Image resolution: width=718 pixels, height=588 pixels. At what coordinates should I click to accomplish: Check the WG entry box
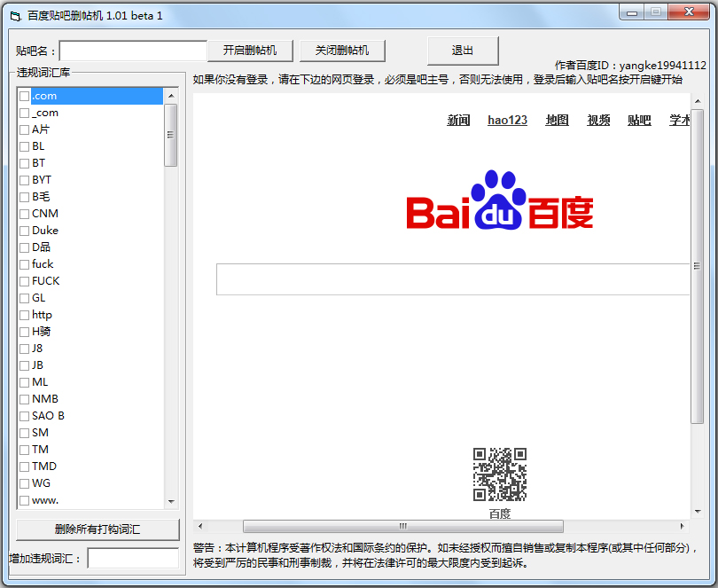click(24, 484)
